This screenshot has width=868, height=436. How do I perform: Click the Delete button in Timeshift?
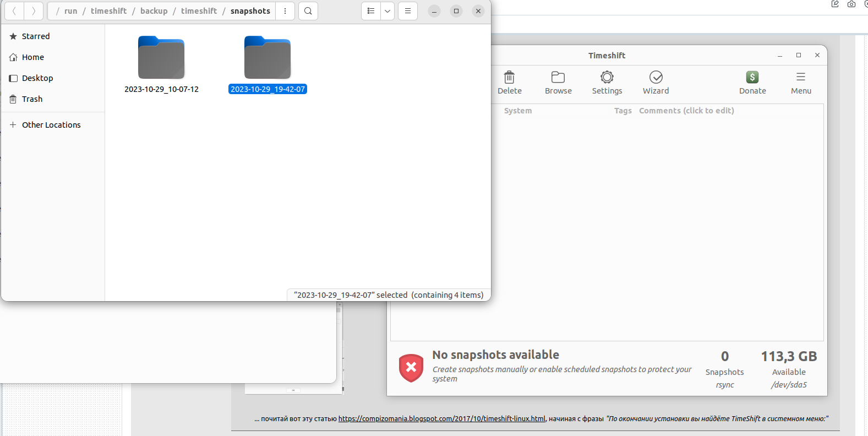[510, 83]
